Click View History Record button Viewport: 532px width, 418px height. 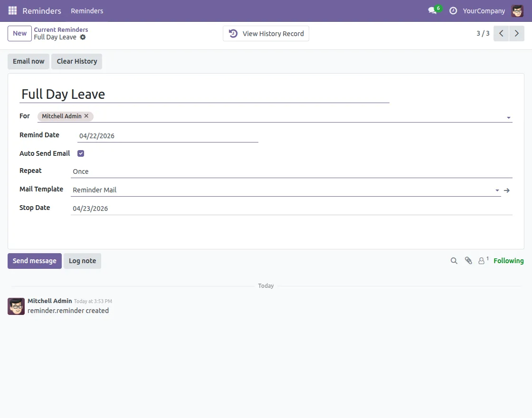(266, 34)
